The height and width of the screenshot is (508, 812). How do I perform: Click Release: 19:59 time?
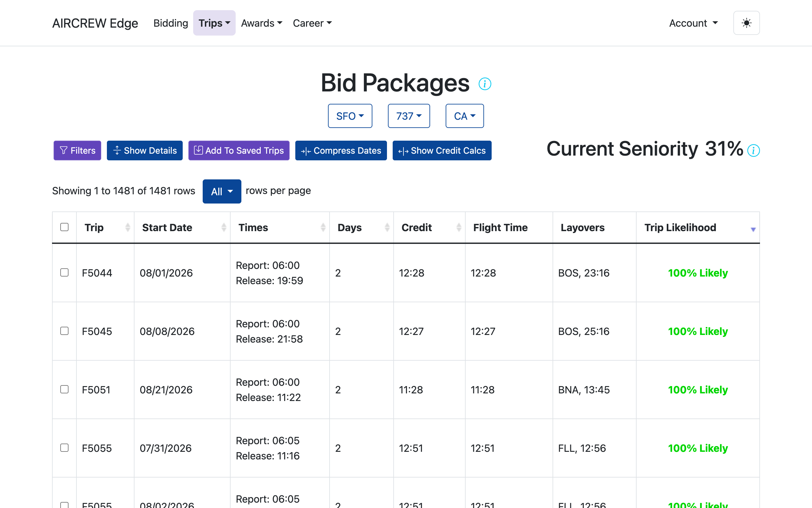(x=269, y=281)
